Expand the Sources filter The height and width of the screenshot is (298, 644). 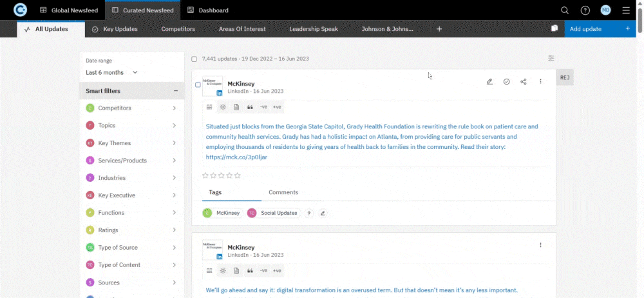tap(132, 283)
